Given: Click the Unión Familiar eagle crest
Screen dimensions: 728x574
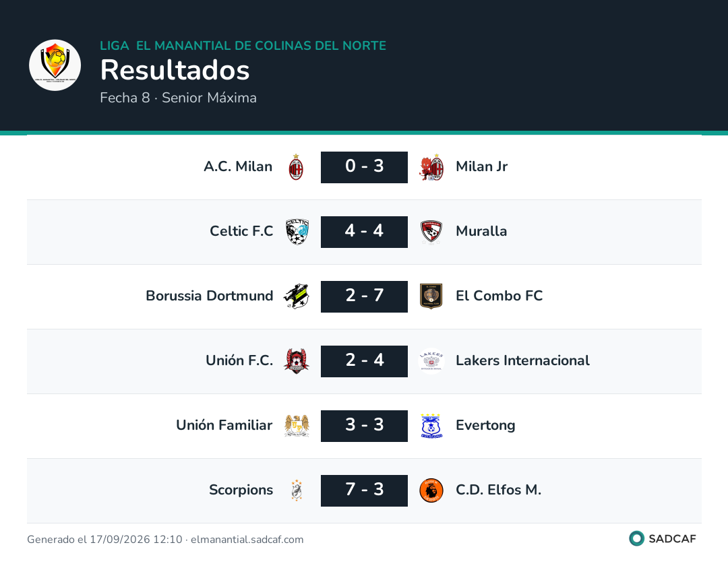Looking at the screenshot, I should point(297,426).
